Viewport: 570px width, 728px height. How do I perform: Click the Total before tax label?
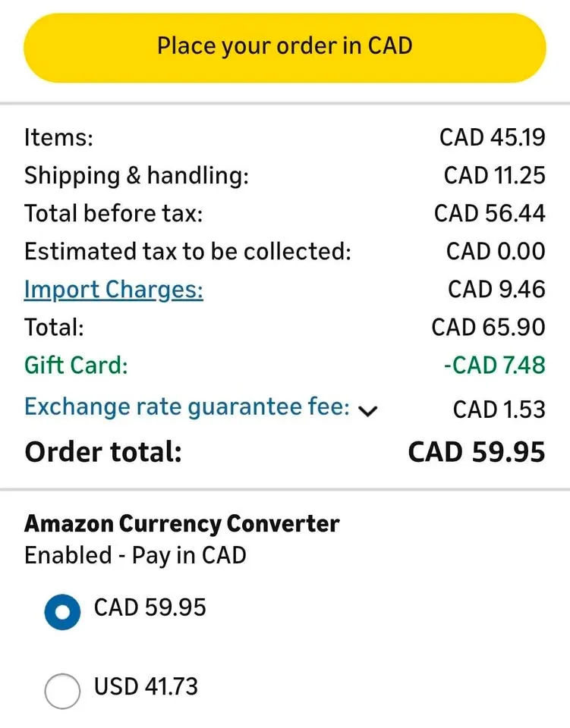114,214
